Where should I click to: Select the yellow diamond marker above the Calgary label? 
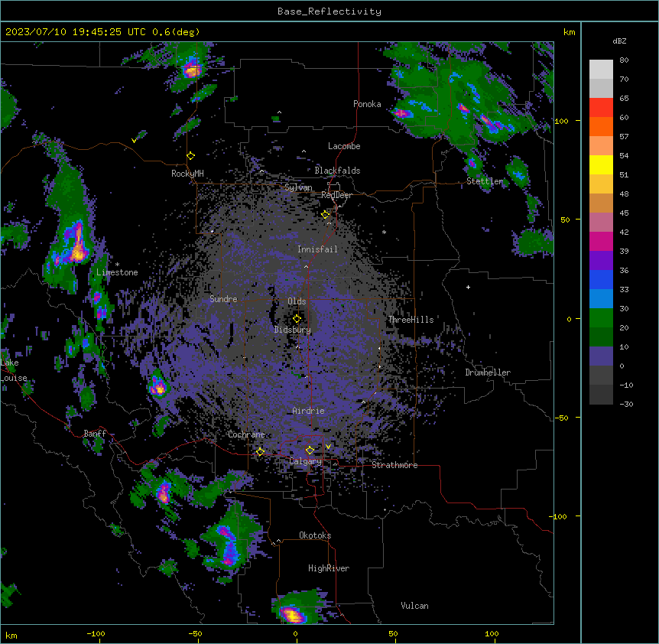tap(310, 450)
